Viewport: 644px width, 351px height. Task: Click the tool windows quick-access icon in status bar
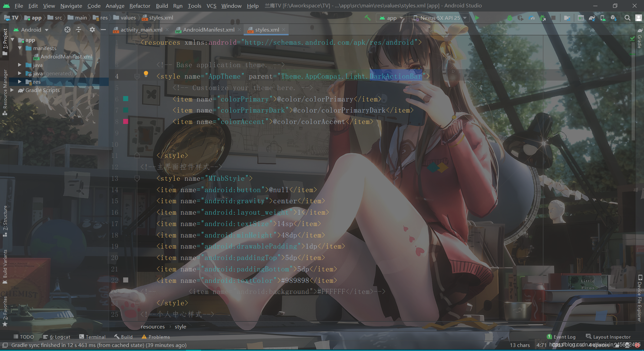(5, 345)
